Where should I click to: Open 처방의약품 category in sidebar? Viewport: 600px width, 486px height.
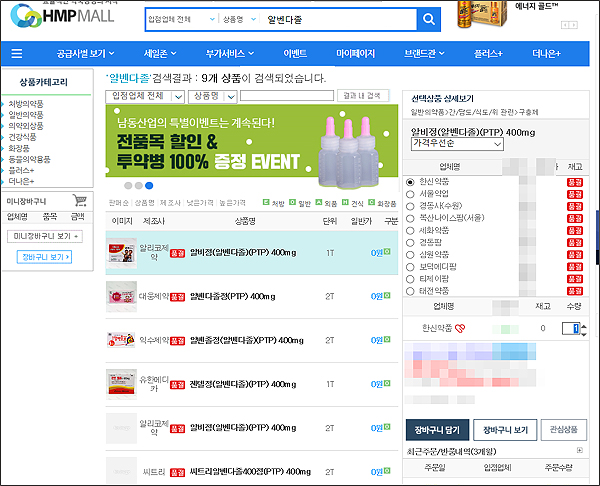tap(26, 104)
